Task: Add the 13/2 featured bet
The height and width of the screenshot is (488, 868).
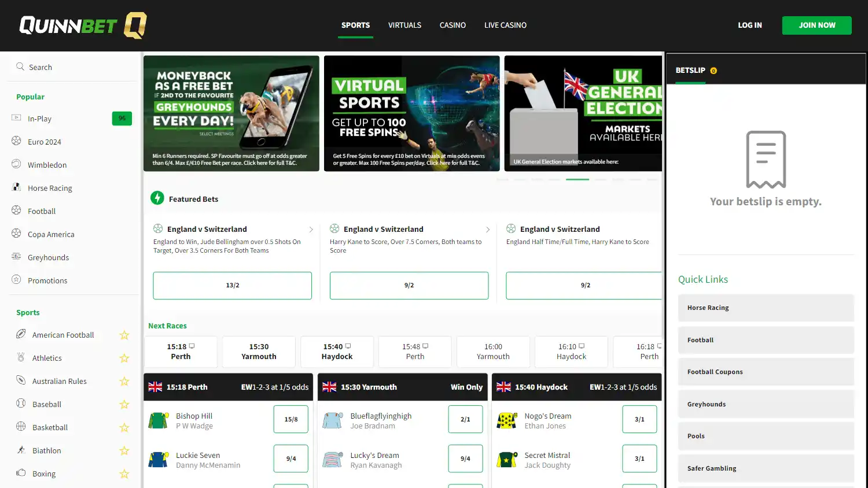Action: (233, 286)
